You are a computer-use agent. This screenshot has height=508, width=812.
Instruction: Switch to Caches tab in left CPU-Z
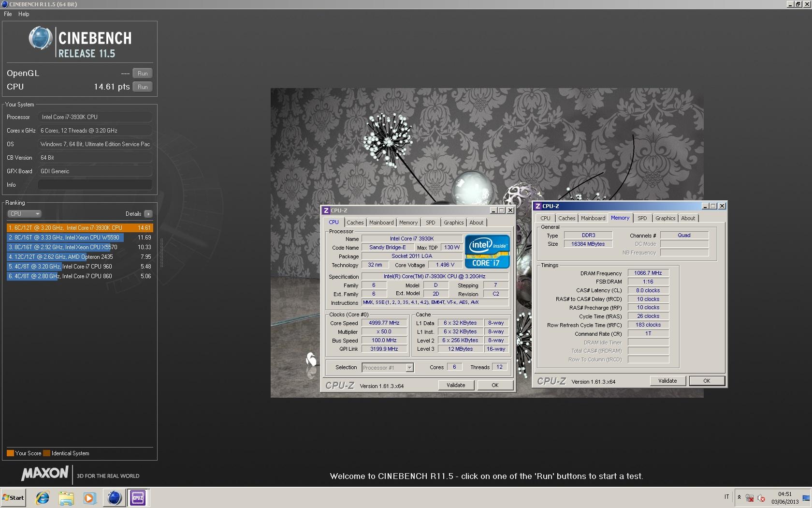click(x=355, y=223)
